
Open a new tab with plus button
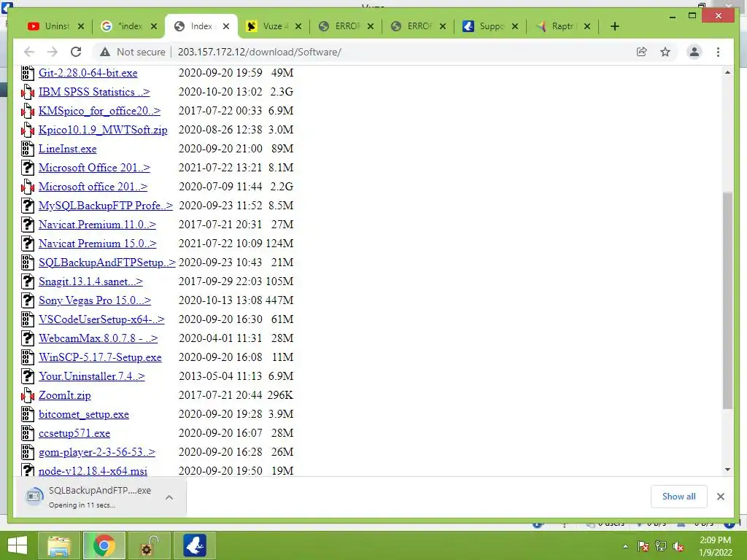click(614, 26)
